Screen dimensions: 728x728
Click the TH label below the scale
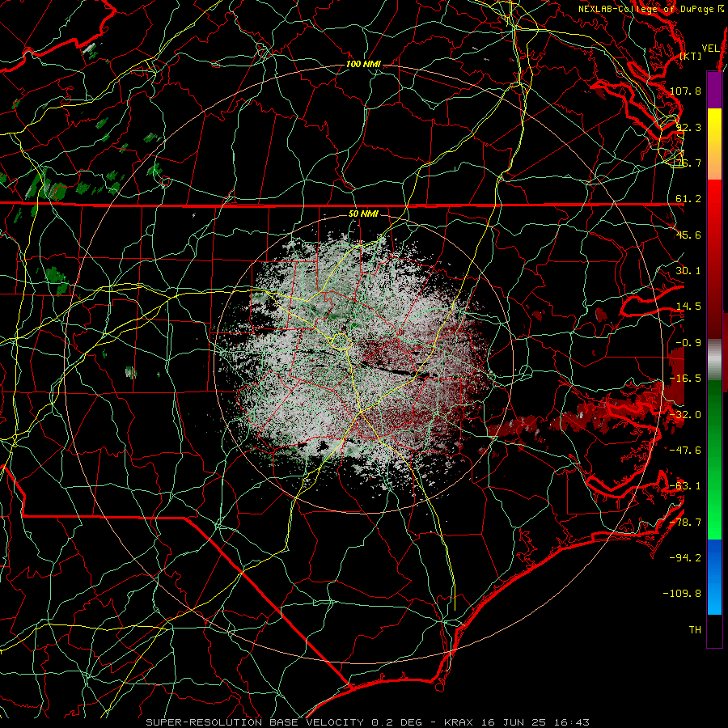695,630
